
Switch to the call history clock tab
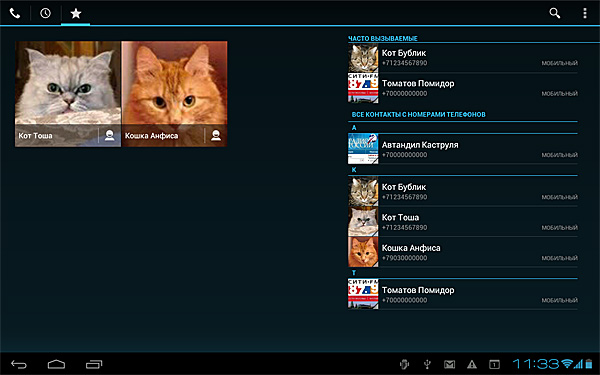[45, 13]
